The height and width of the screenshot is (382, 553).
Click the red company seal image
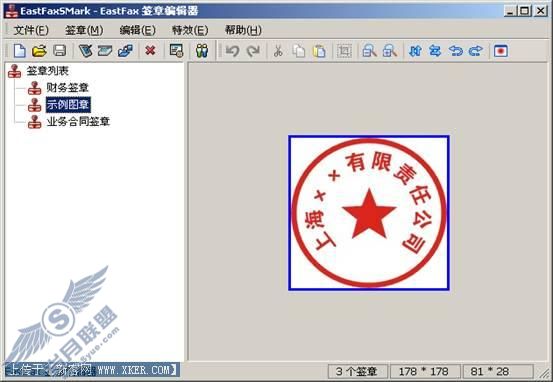[369, 213]
